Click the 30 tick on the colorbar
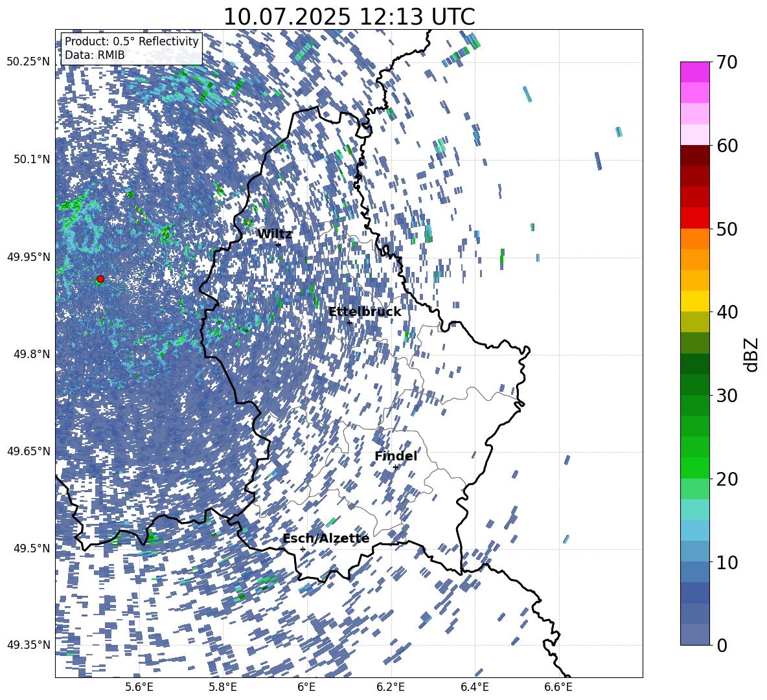 coord(727,396)
